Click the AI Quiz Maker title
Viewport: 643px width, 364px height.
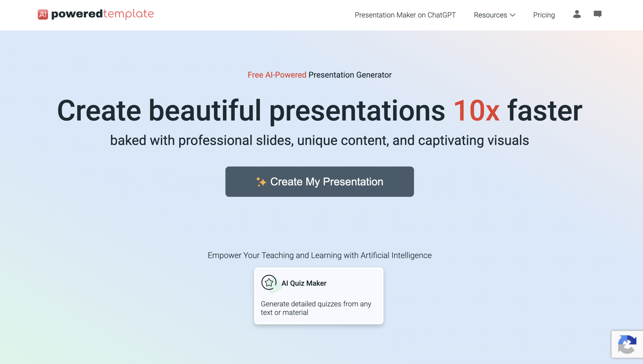[304, 283]
